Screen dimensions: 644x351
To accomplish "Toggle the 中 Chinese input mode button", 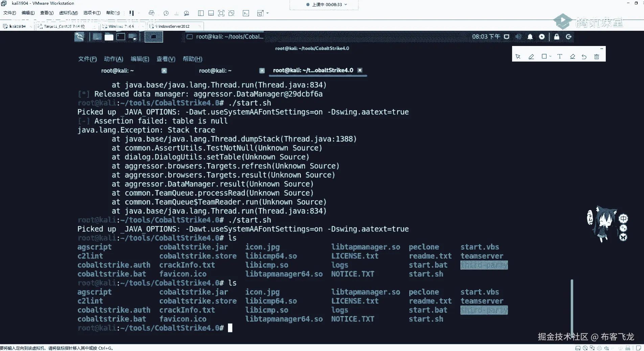I will (623, 219).
